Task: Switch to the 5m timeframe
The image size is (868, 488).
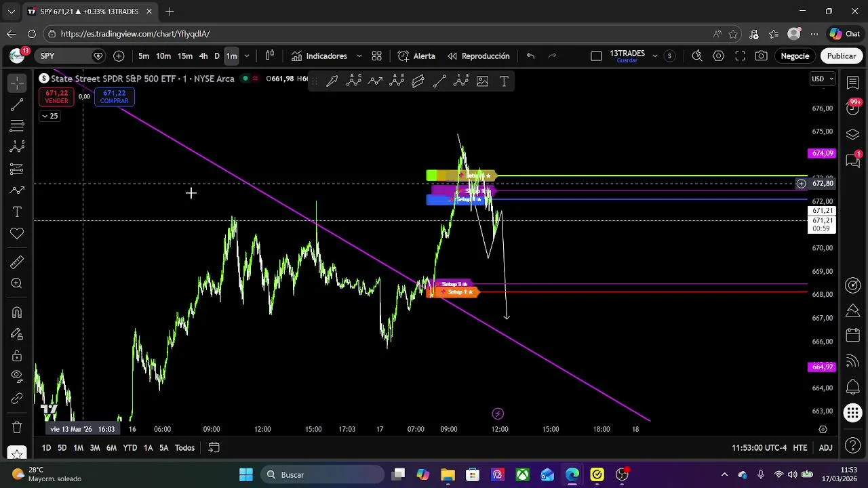Action: (x=144, y=56)
